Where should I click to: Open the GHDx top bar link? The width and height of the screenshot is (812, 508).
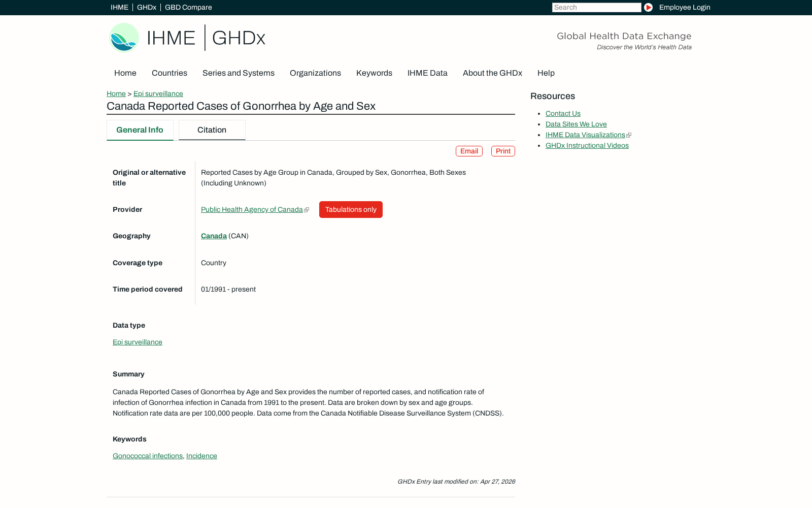147,8
